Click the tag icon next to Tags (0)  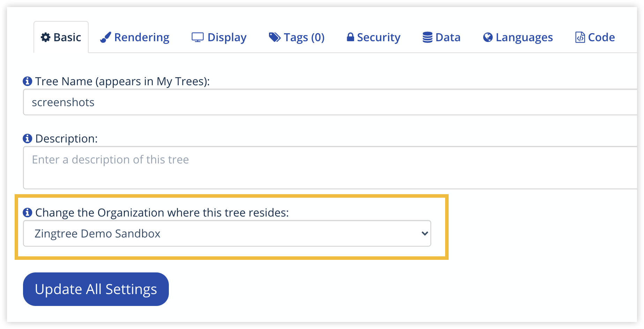274,36
